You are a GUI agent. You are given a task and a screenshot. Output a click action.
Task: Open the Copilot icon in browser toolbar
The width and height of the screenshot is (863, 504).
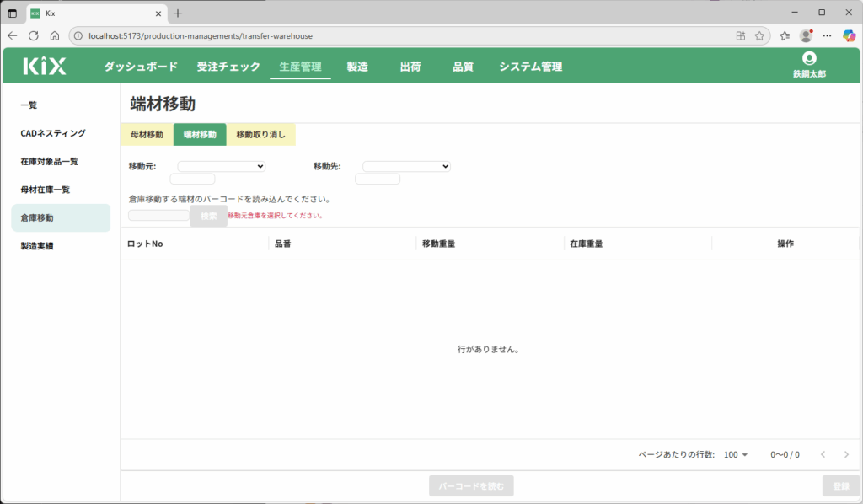click(849, 36)
